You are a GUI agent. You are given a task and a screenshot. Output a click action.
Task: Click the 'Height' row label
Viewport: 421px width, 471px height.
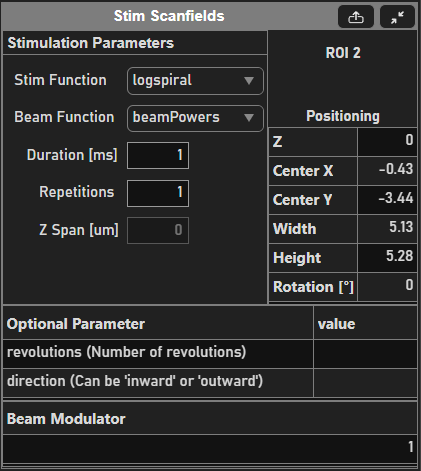click(297, 258)
